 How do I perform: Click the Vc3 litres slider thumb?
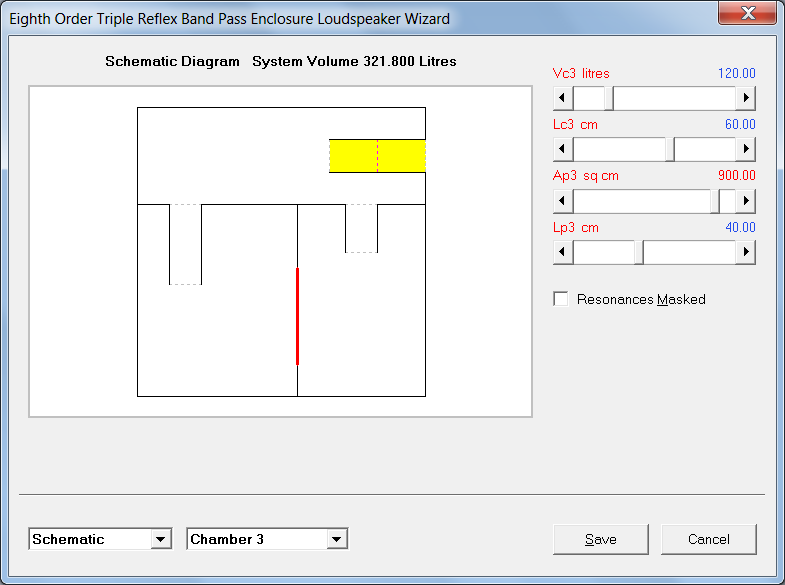click(609, 98)
